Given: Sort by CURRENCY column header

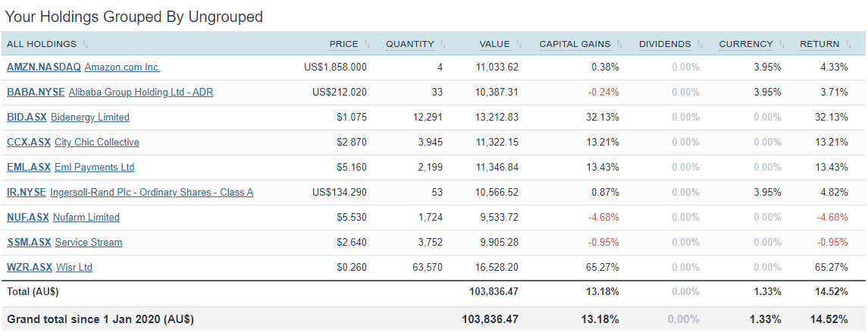Looking at the screenshot, I should (746, 44).
